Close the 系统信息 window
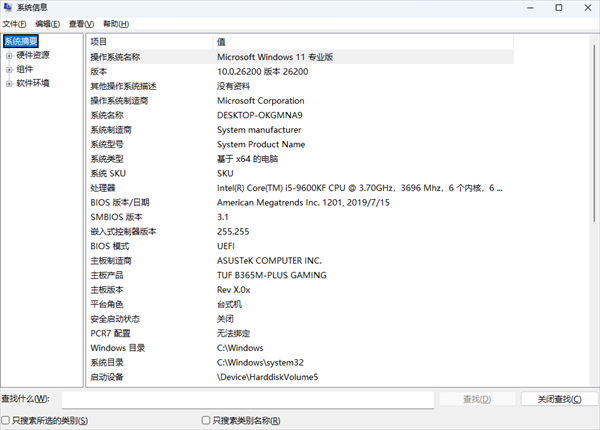600x430 pixels. pos(588,8)
